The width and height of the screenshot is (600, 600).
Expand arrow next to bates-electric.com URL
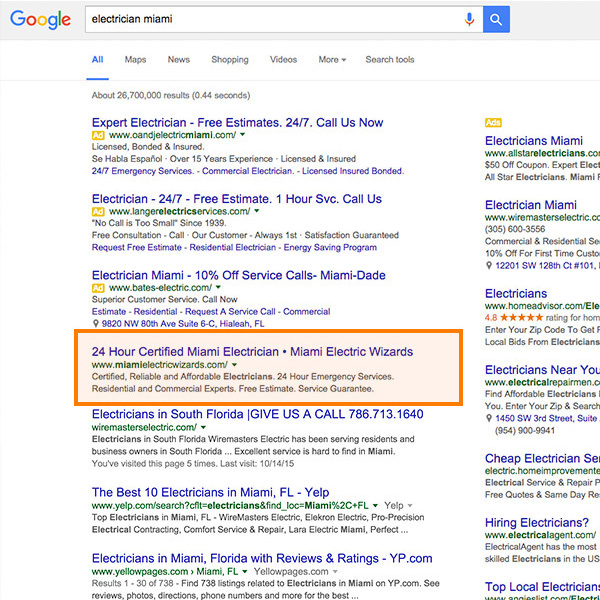218,287
